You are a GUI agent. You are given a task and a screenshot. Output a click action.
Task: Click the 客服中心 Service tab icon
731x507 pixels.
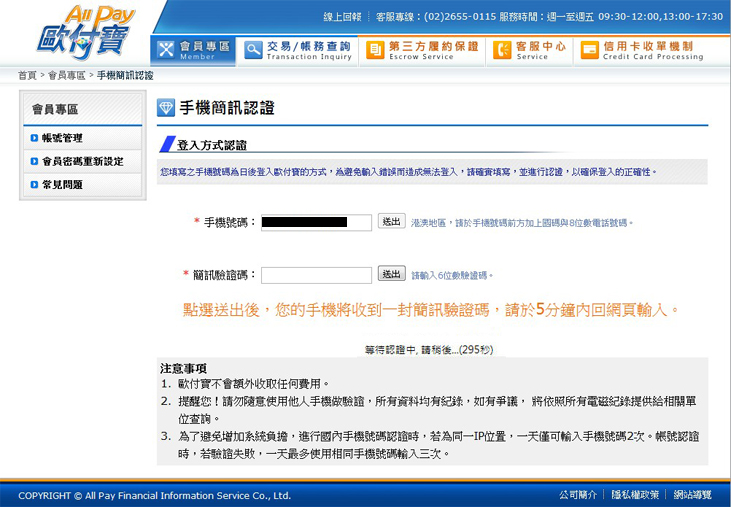(502, 49)
